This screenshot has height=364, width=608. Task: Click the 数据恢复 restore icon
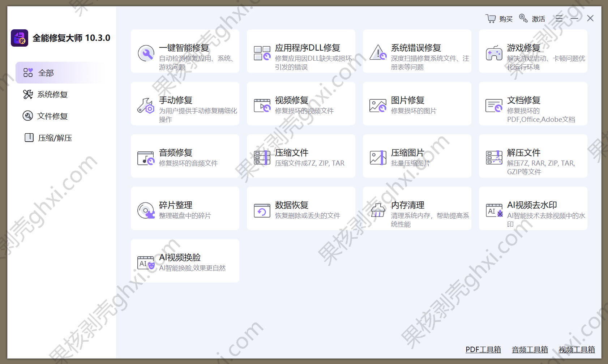pos(262,210)
